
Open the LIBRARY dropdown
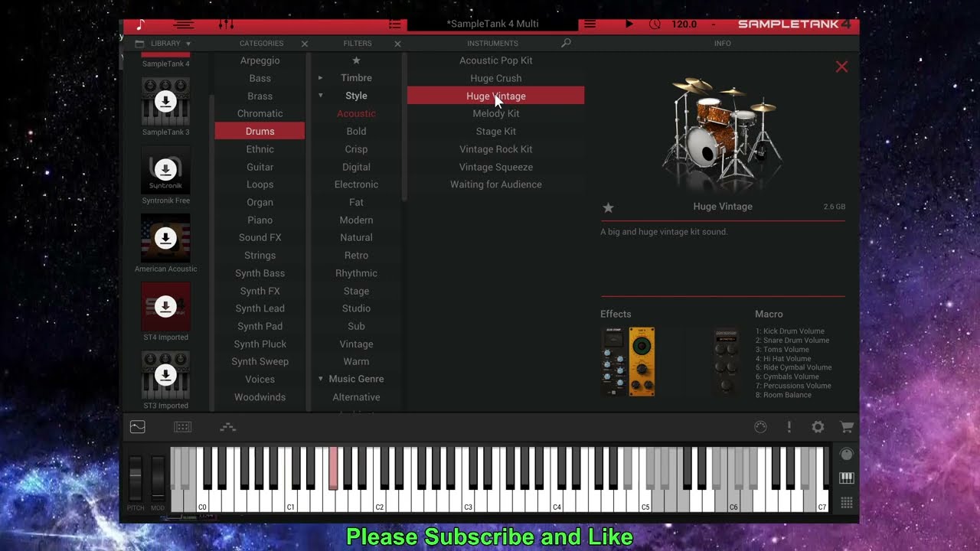click(163, 44)
